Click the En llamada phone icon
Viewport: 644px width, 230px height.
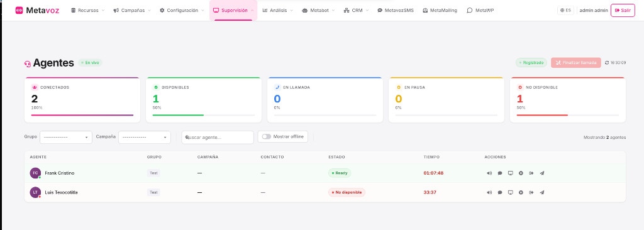(x=277, y=87)
